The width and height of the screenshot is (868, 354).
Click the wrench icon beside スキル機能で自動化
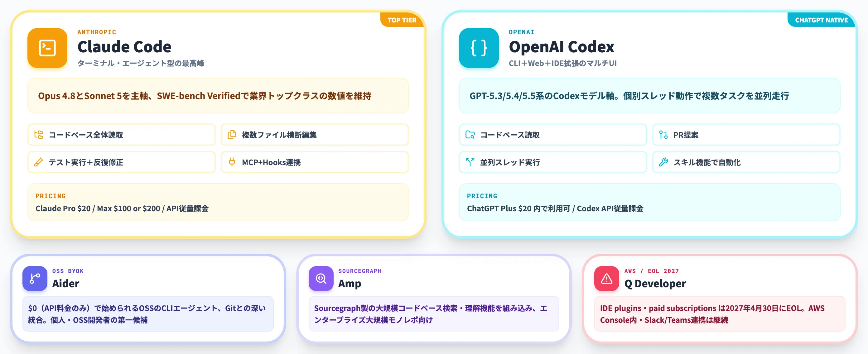[x=663, y=162]
